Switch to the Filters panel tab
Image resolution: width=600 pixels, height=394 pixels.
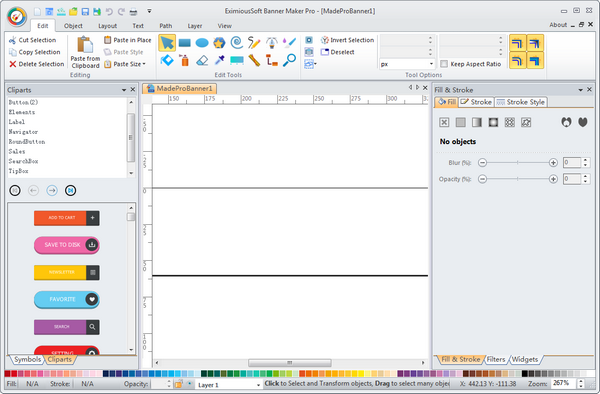[496, 359]
